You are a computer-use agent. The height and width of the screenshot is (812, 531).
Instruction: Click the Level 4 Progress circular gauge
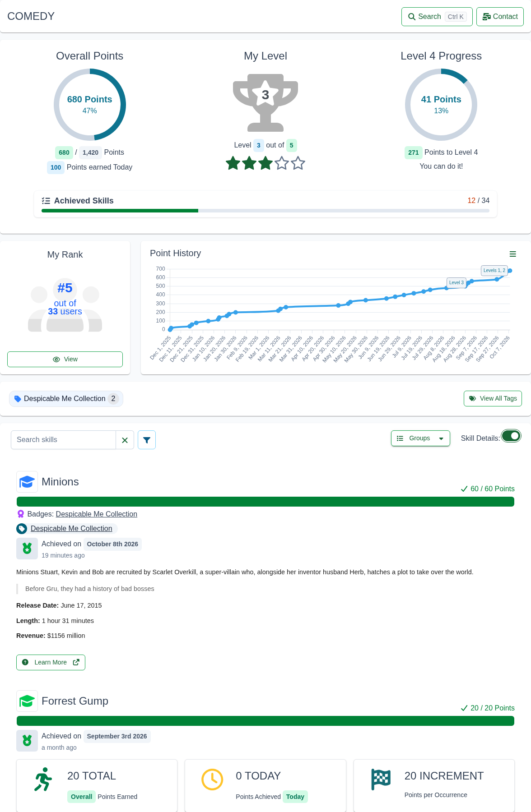click(441, 105)
